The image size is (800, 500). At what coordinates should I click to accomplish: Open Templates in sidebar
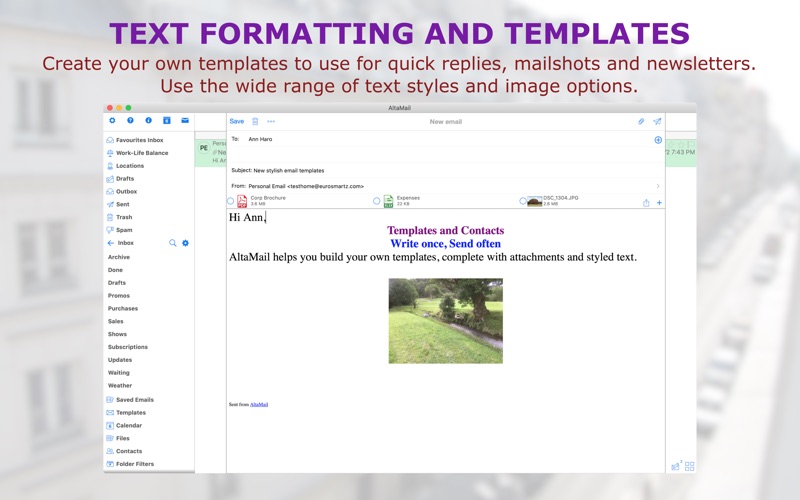click(131, 412)
